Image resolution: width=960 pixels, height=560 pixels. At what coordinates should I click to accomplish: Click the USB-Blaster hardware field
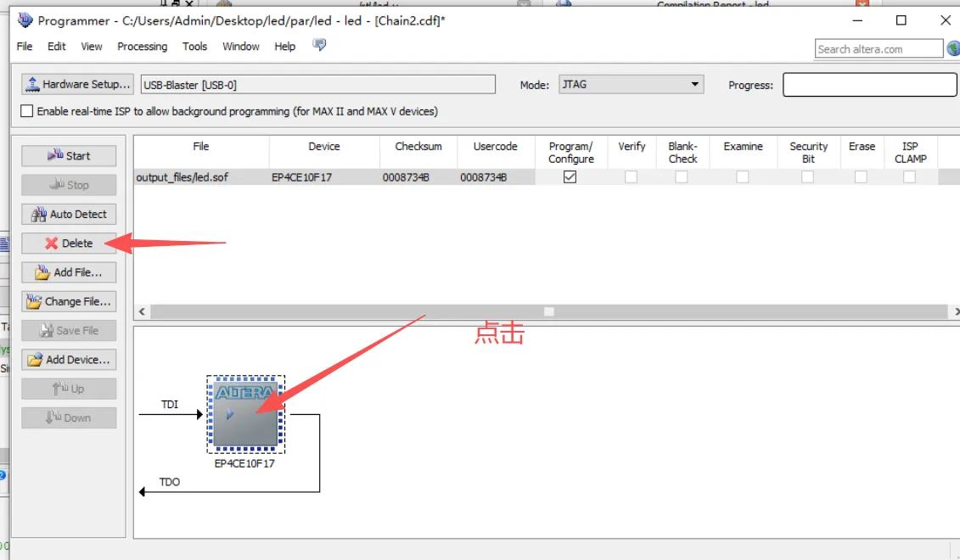(x=317, y=85)
